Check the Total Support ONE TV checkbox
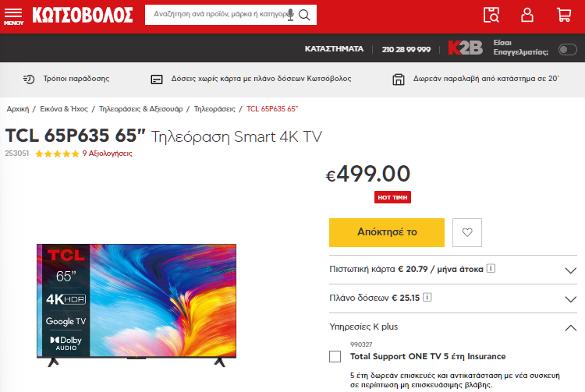This screenshot has height=392, width=585. 335,357
